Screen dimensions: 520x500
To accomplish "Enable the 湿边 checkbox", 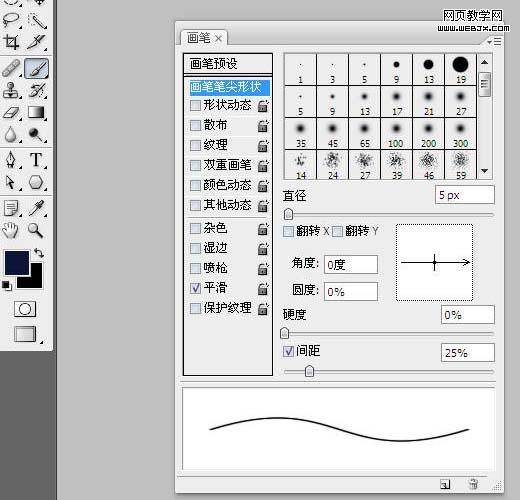I will [x=195, y=248].
